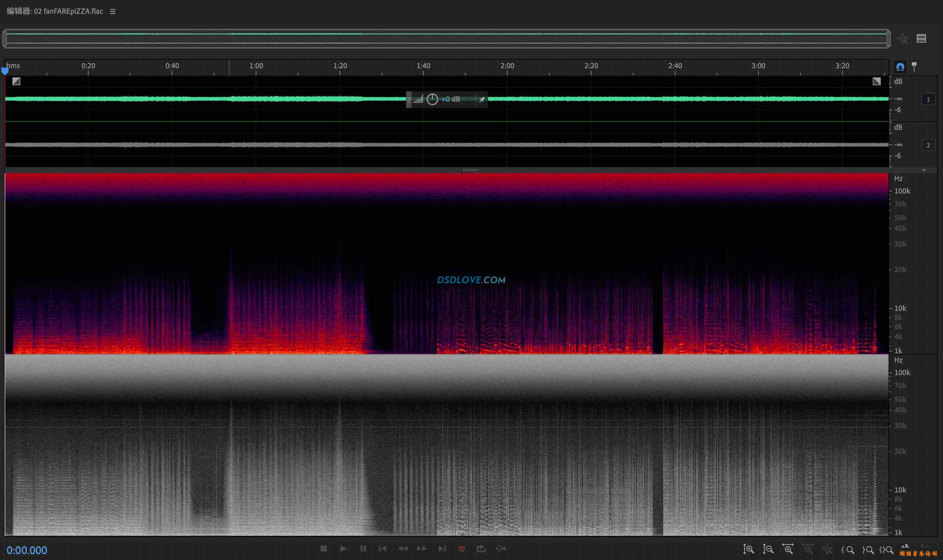Click the Rewind button

pyautogui.click(x=403, y=549)
